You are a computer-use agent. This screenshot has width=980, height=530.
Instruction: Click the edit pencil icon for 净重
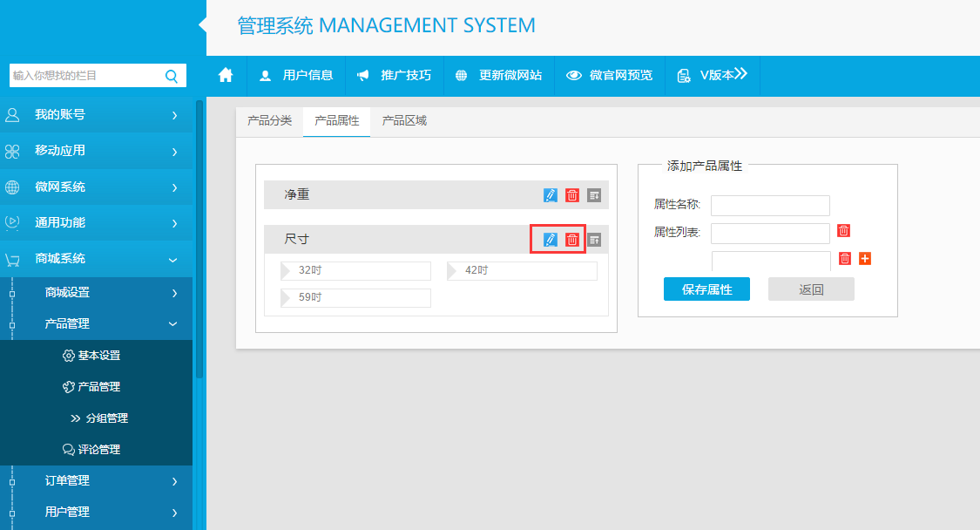(x=550, y=195)
